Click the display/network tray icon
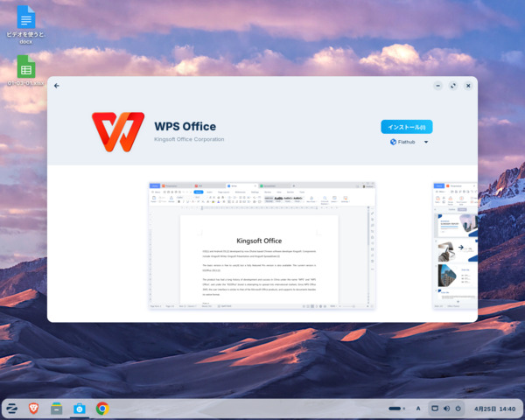Screen dimensions: 525x420 point(435,409)
